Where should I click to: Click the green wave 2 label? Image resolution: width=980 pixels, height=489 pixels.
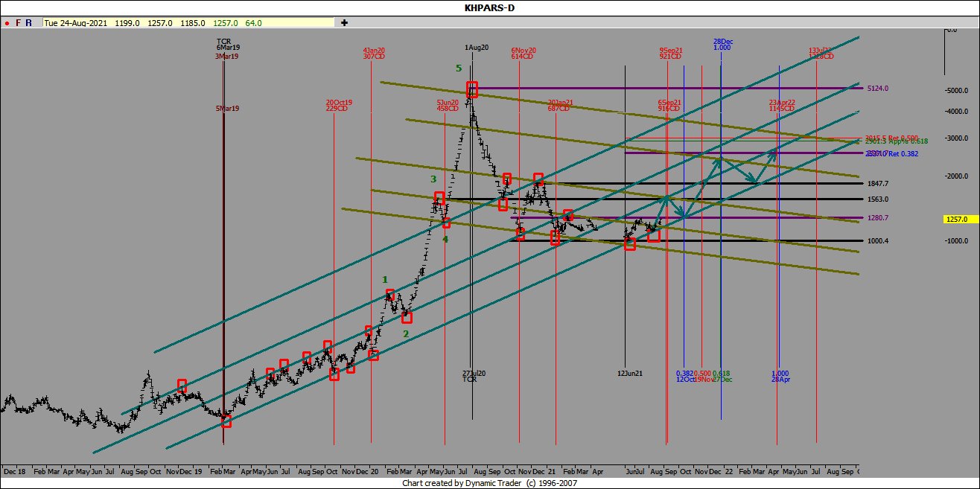click(406, 334)
